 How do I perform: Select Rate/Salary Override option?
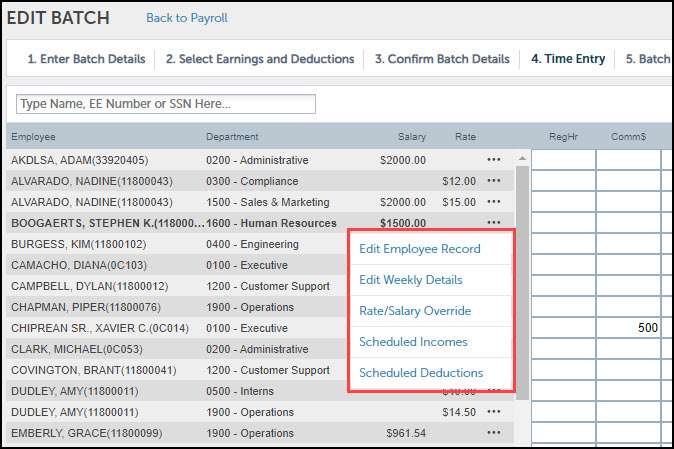[414, 311]
